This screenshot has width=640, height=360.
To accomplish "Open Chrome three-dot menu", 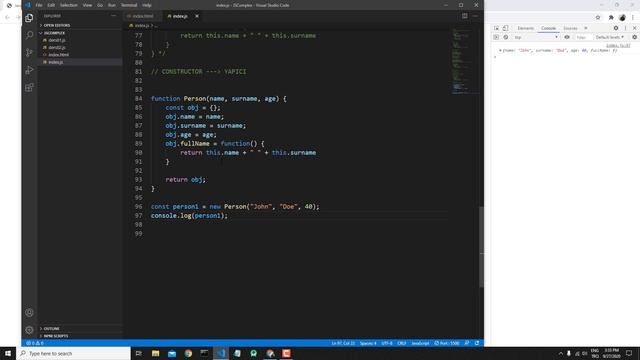I will click(x=633, y=18).
